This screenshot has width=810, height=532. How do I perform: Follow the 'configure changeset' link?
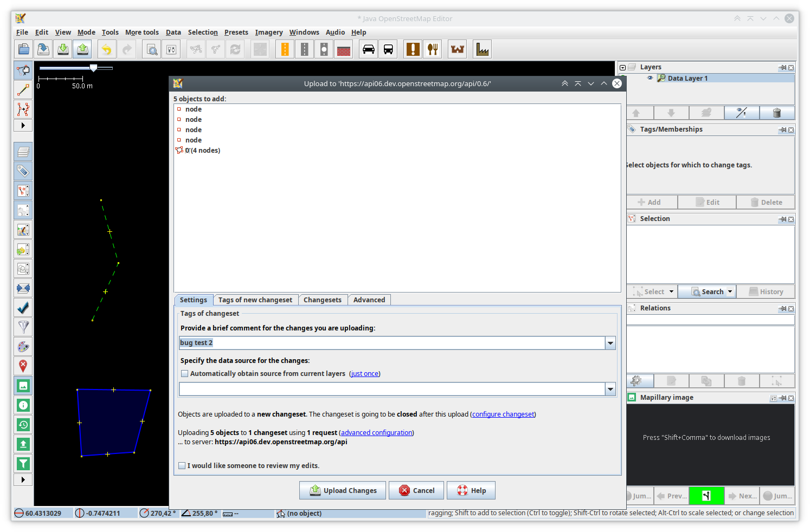[x=503, y=414]
